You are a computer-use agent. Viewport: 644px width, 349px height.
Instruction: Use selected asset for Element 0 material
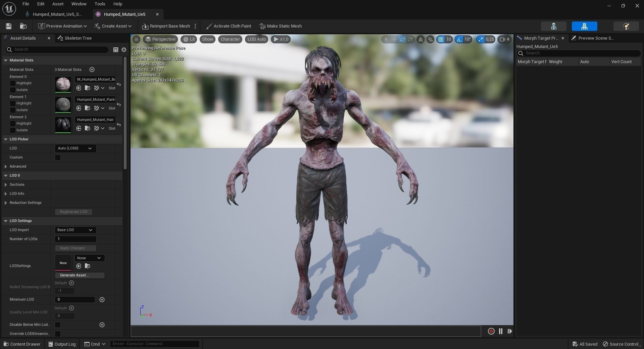(79, 88)
